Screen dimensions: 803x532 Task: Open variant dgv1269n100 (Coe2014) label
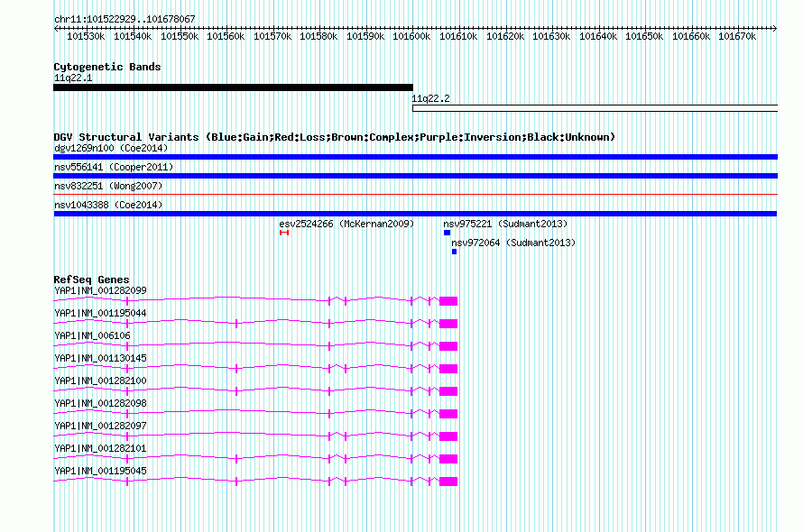coord(111,148)
